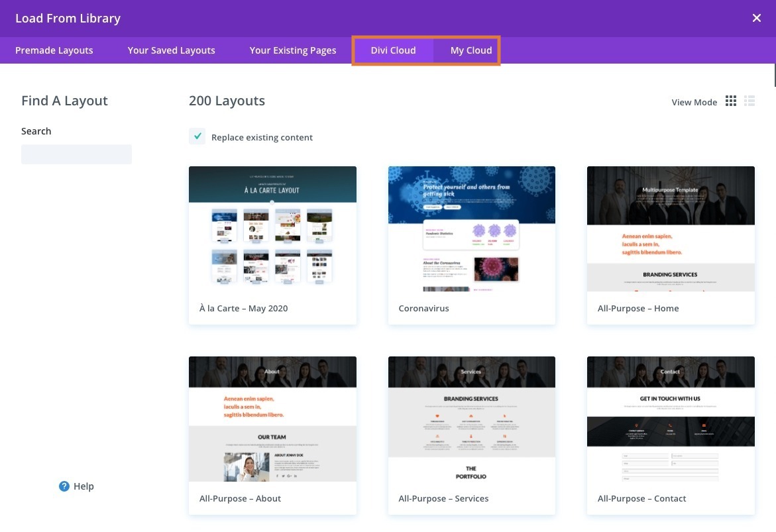
Task: Click the 'Coronavirus' layout title
Action: [x=423, y=308]
